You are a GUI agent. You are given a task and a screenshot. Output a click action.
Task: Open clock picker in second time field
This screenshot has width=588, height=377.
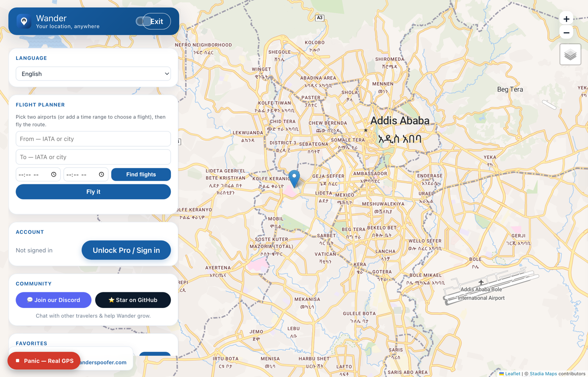pyautogui.click(x=102, y=175)
